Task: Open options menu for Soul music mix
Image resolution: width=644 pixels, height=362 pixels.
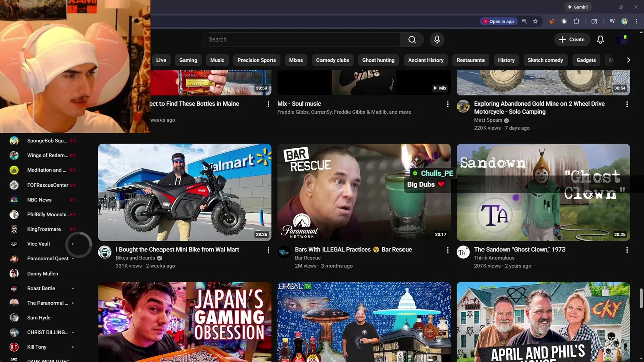Action: [x=448, y=104]
